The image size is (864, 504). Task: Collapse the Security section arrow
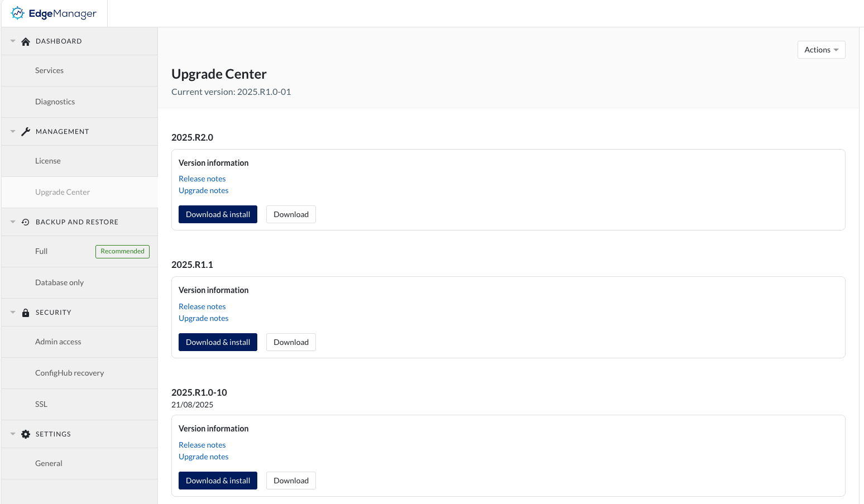pyautogui.click(x=13, y=313)
